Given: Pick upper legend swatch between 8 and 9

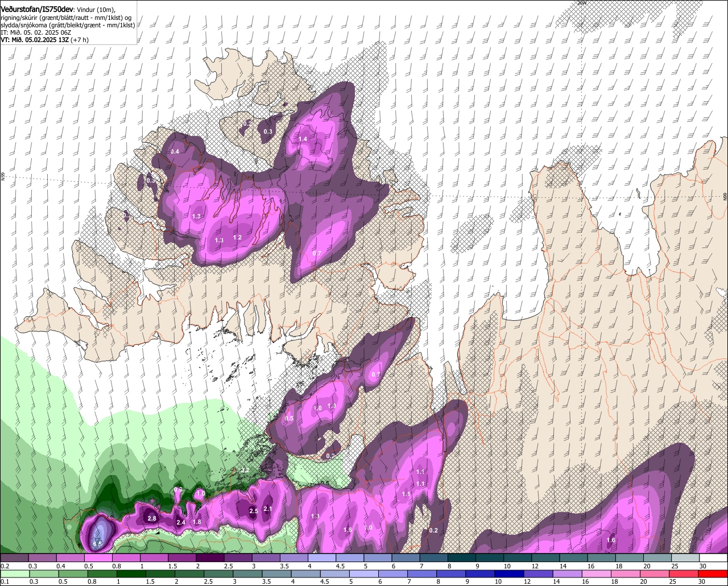Looking at the screenshot, I should (462, 558).
